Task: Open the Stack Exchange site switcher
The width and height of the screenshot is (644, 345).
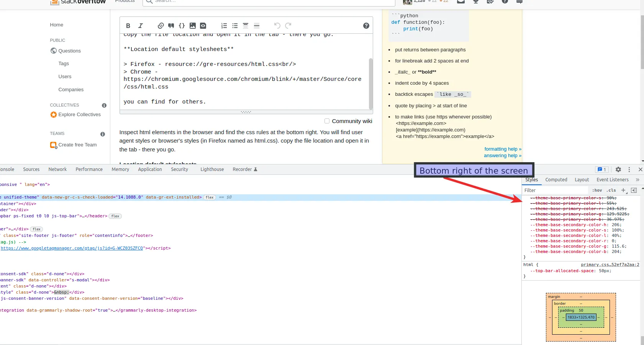Action: (x=519, y=2)
